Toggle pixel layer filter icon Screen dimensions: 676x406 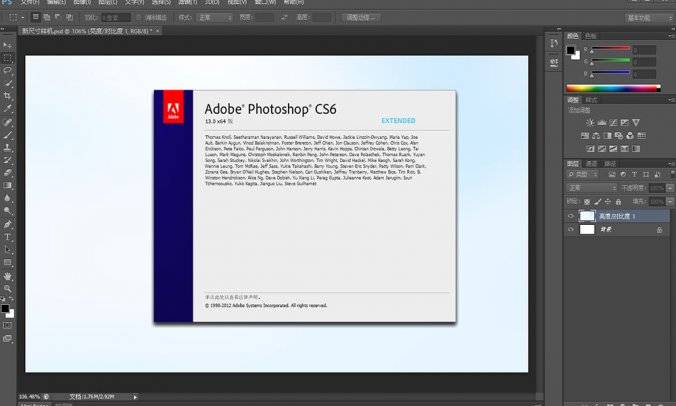pyautogui.click(x=611, y=175)
